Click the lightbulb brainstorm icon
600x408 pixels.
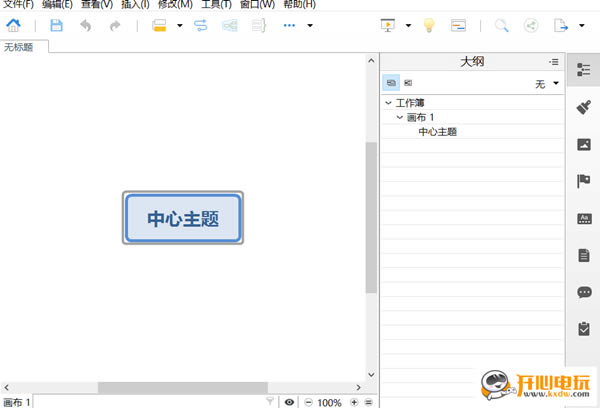428,25
